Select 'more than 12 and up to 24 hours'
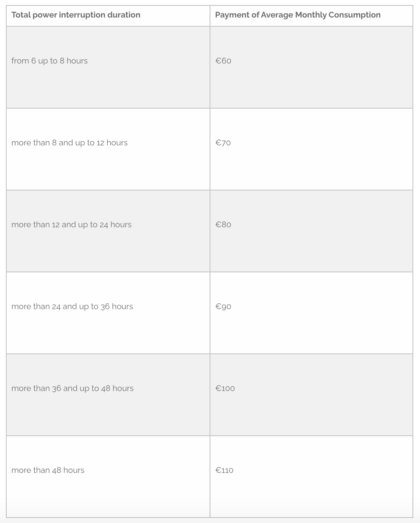The height and width of the screenshot is (523, 420). coord(71,225)
